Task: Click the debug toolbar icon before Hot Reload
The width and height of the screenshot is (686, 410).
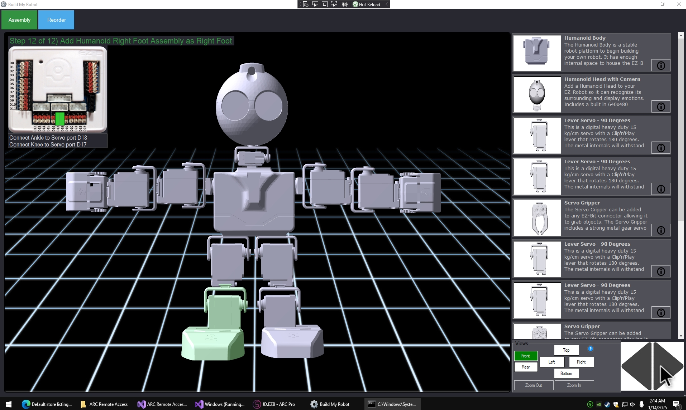Action: (x=345, y=4)
